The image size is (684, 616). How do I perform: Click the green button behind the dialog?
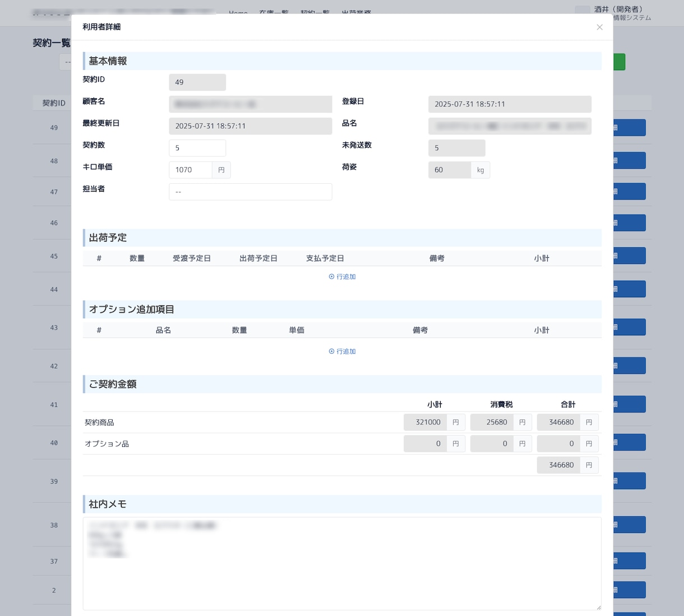(x=619, y=62)
